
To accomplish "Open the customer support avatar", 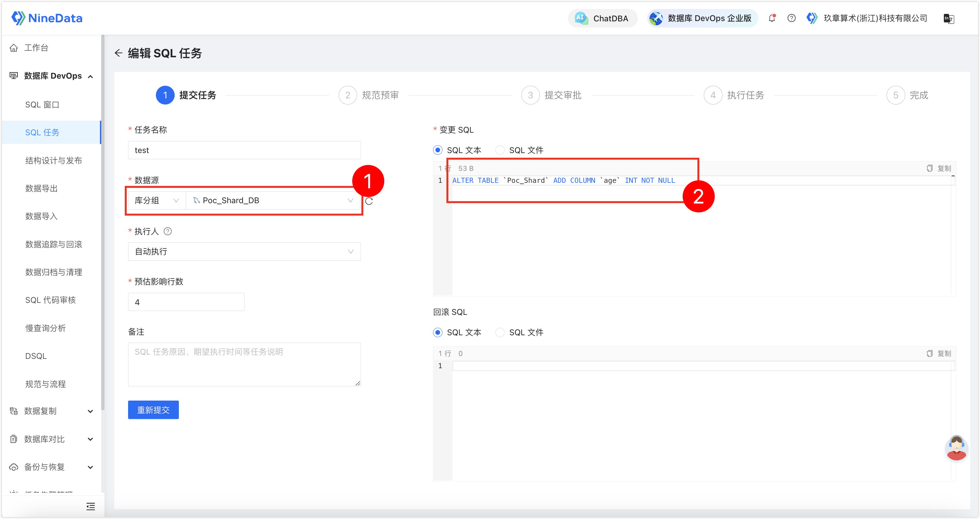I will [956, 448].
